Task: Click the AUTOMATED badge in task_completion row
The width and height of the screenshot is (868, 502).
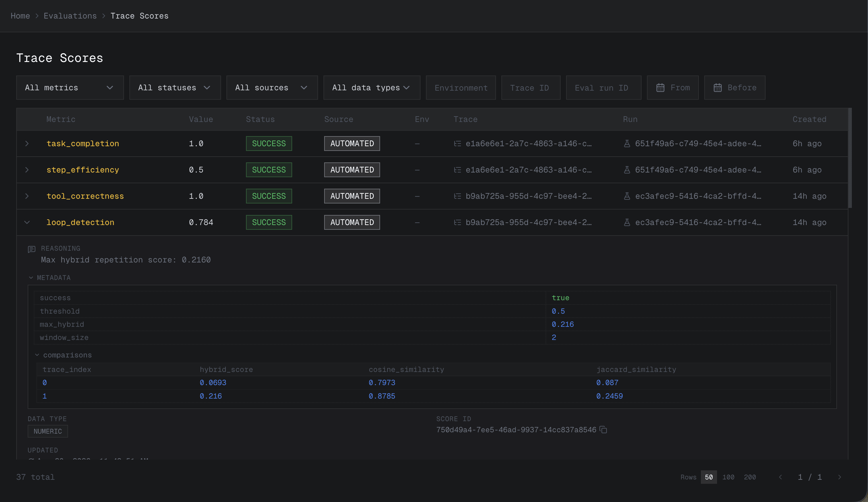Action: click(x=352, y=144)
